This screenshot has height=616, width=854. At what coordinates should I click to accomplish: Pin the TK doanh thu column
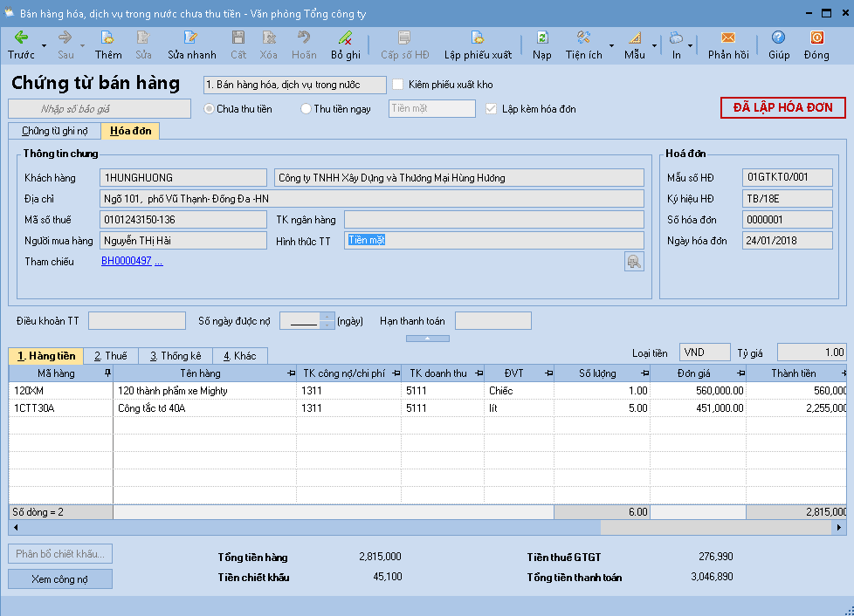[479, 373]
